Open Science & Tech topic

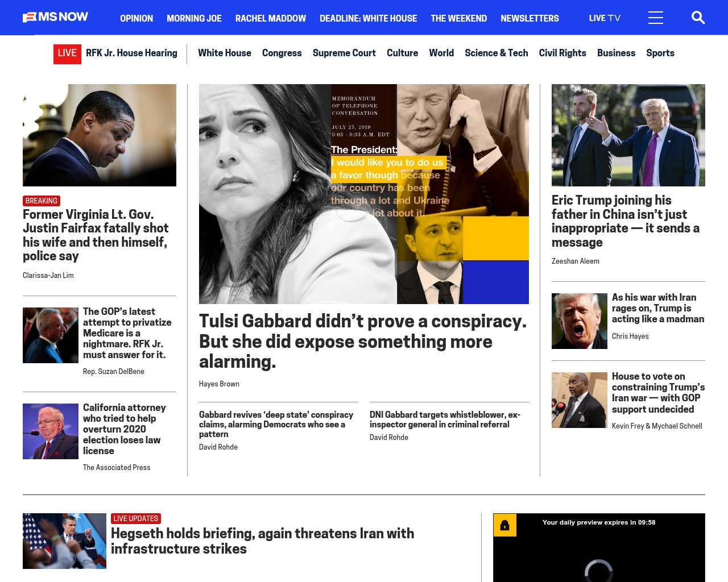pos(497,53)
